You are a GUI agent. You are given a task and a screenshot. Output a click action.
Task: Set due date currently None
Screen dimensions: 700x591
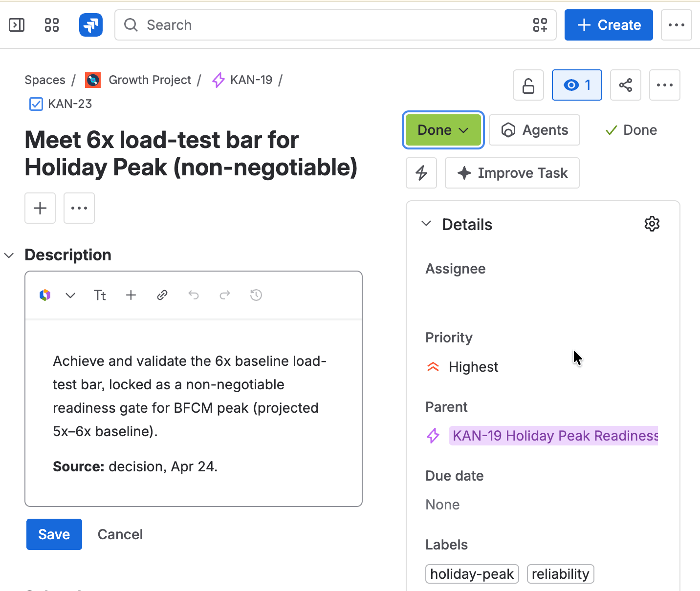point(442,505)
